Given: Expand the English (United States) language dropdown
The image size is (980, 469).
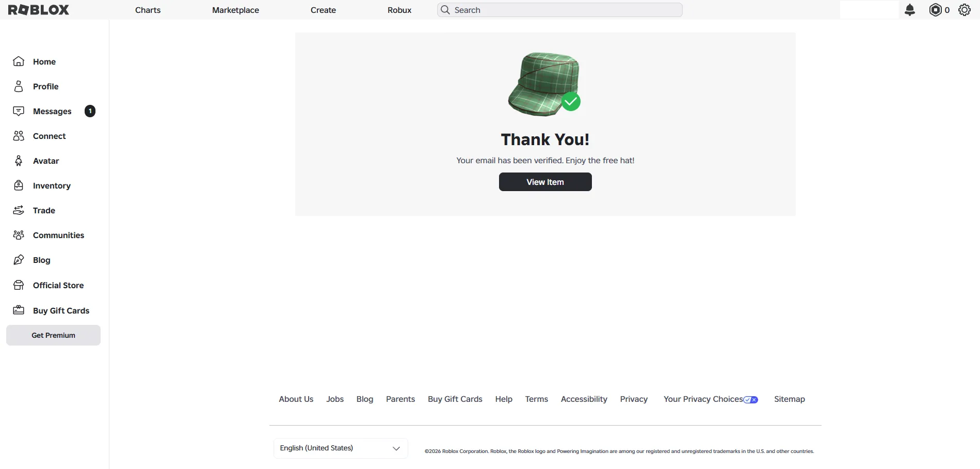Looking at the screenshot, I should 341,448.
